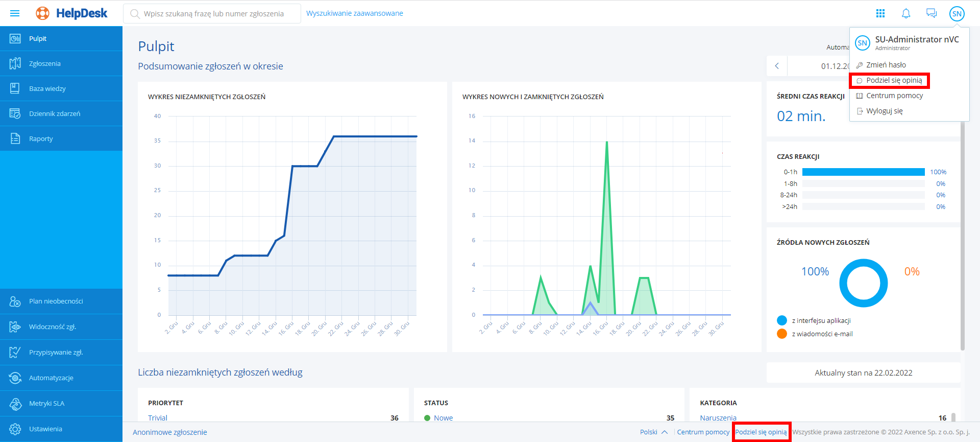The height and width of the screenshot is (442, 980).
Task: Click the hamburger menu icon
Action: pos(15,13)
